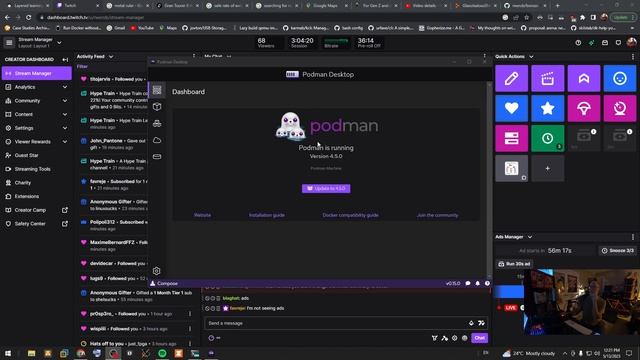Open File Explorer from the taskbar
640x360 pixels.
[31, 353]
